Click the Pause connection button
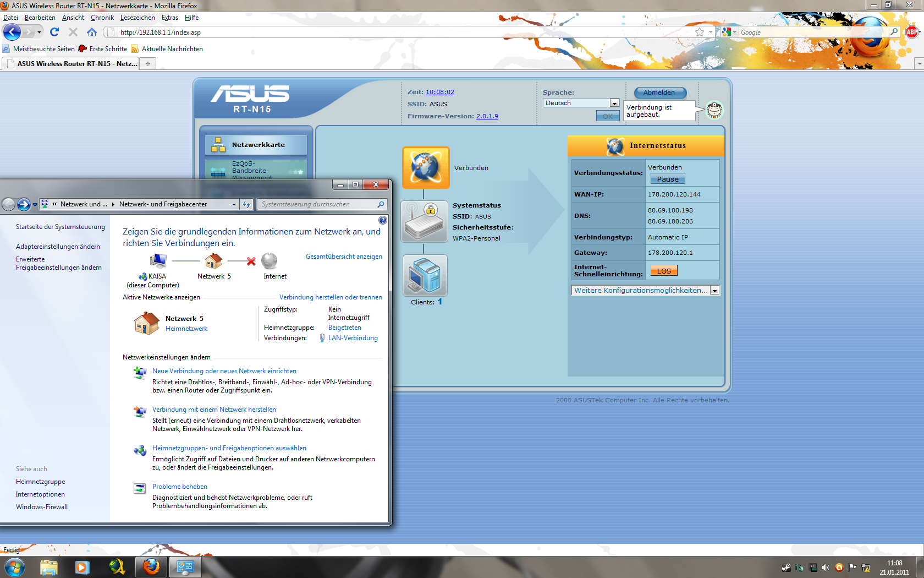 668,179
